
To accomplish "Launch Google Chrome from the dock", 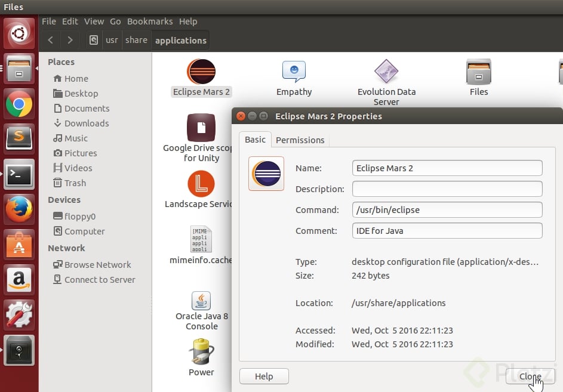I will click(19, 104).
